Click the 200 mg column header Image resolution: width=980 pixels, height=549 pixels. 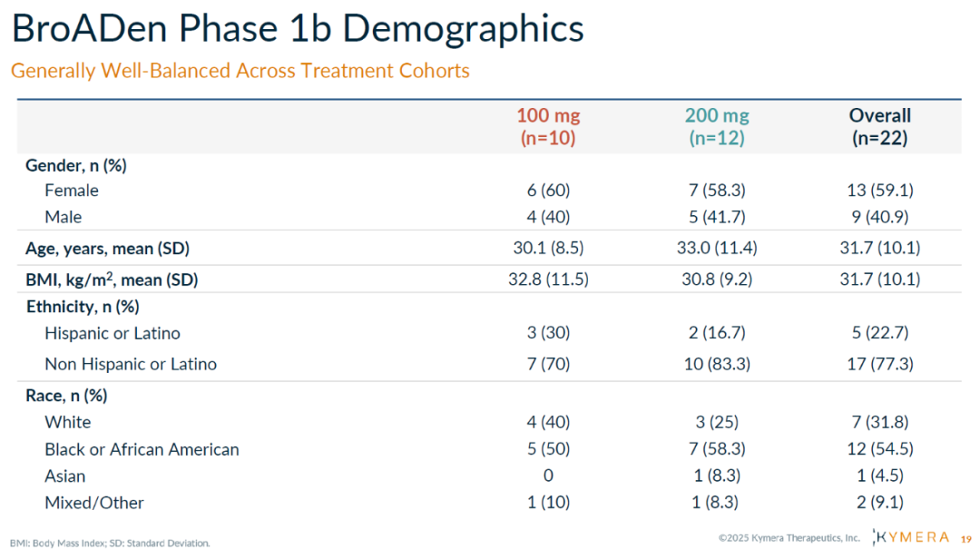pos(717,126)
